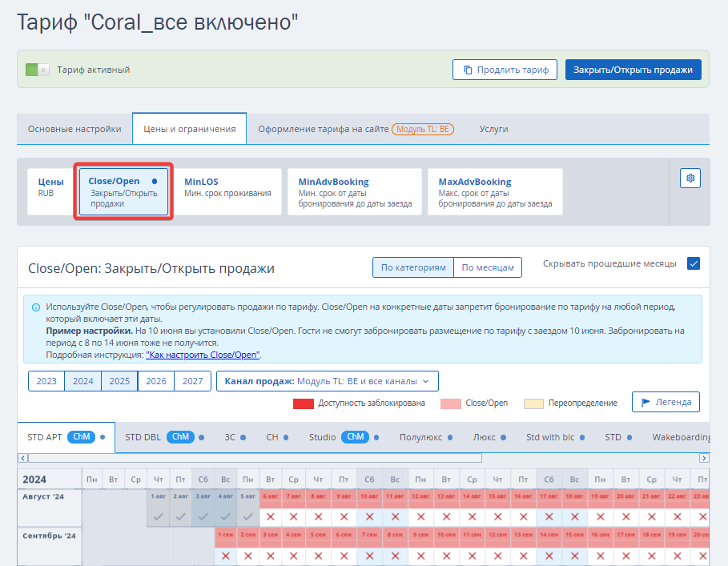Uncheck "Скрывать прошедшие месяцы" checkbox
Screen dimensions: 728x566
(694, 263)
